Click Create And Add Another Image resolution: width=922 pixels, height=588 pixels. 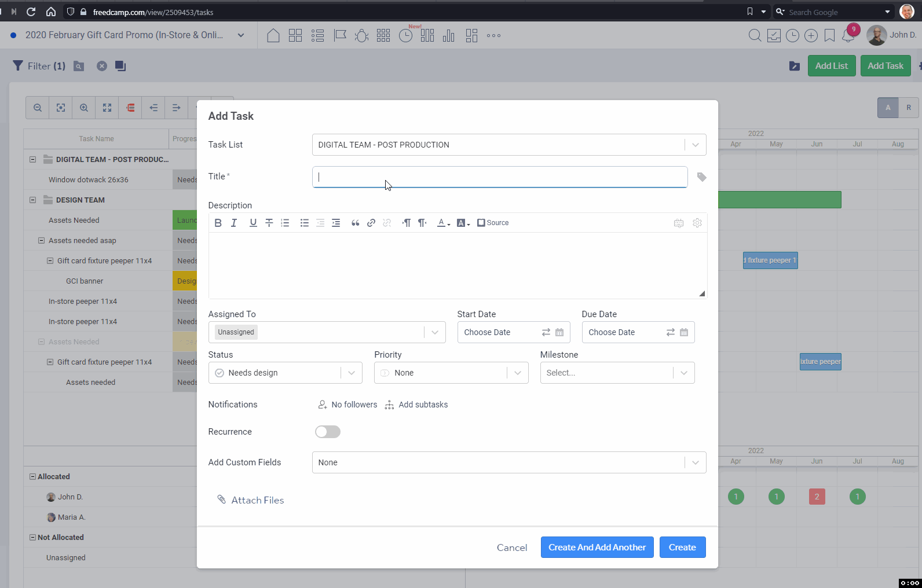point(597,547)
